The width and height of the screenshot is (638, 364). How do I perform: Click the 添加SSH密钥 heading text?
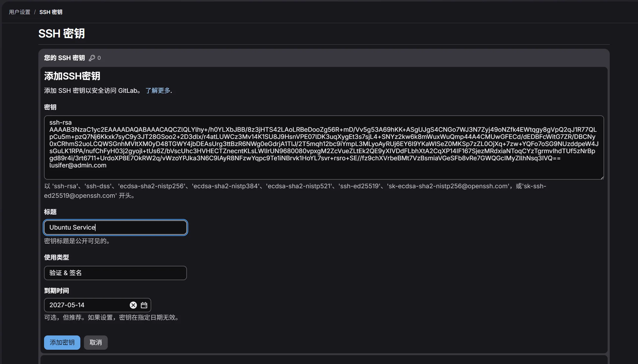(72, 76)
